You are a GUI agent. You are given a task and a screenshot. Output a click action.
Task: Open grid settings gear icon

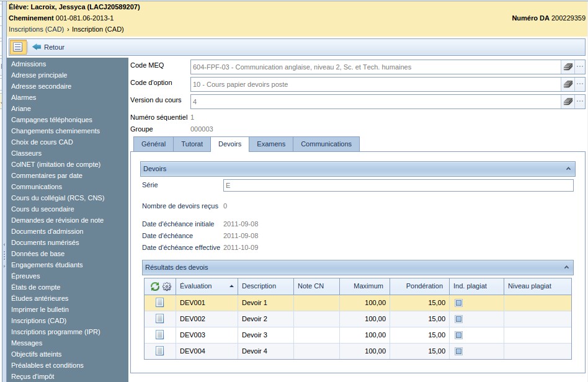(166, 286)
